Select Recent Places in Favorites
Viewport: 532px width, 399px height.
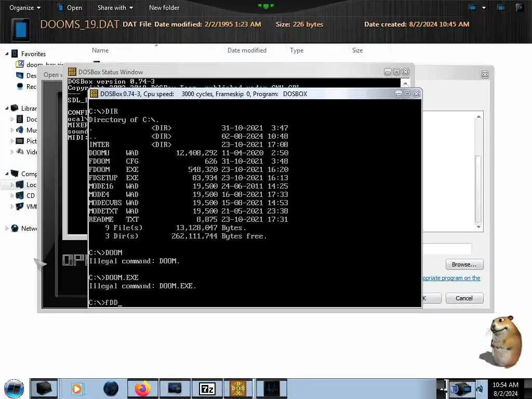27,86
